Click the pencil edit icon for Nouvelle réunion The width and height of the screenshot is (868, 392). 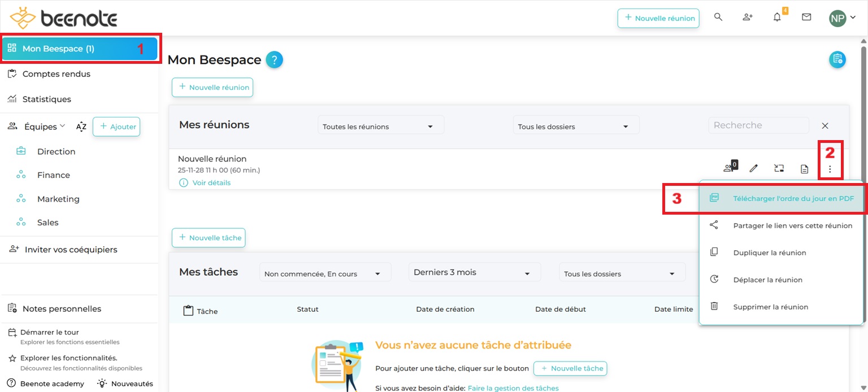(753, 168)
